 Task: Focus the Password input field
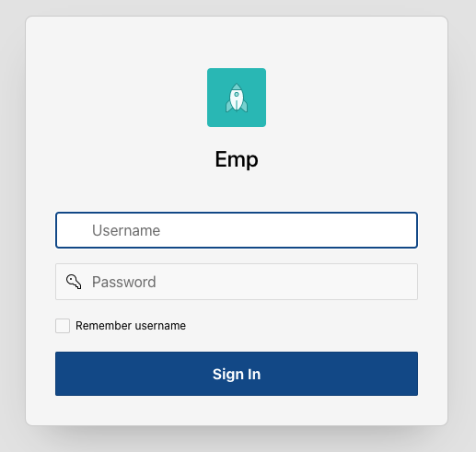tap(237, 282)
